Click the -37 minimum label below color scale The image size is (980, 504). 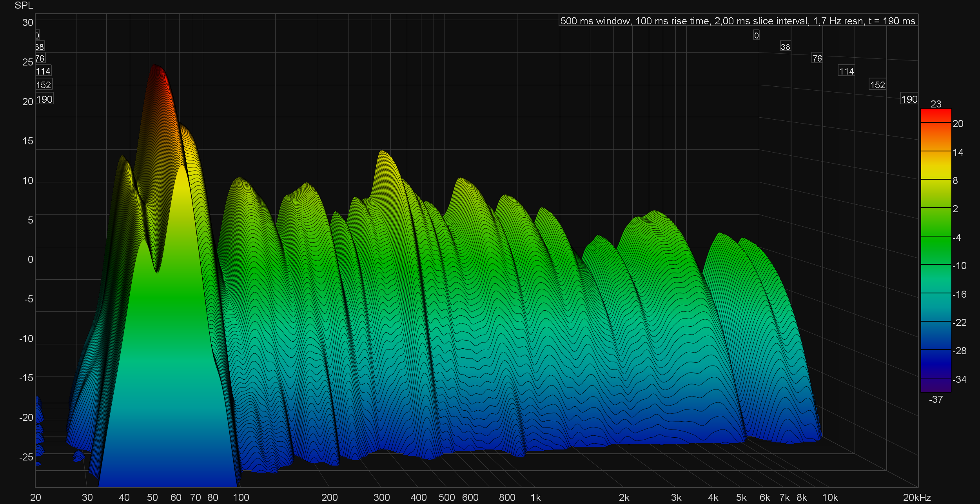[x=936, y=399]
